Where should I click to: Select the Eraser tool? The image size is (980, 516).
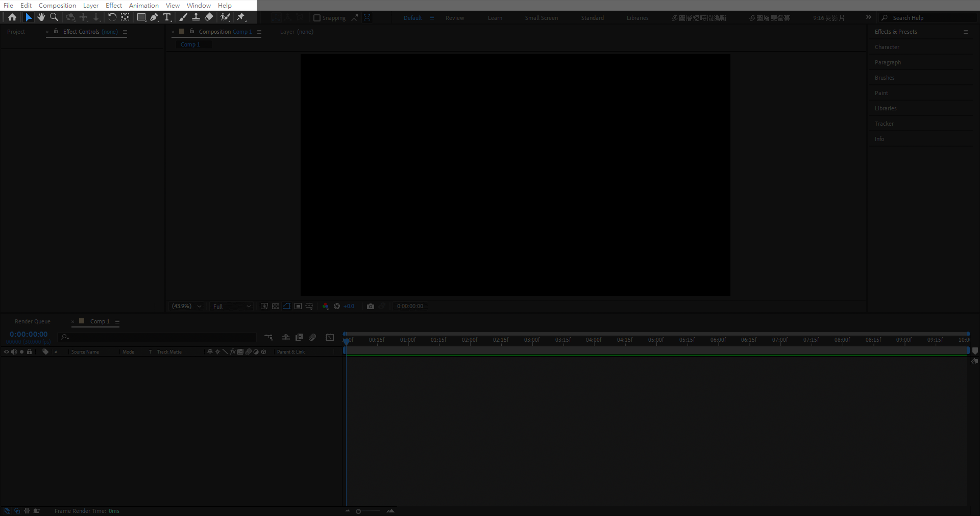point(209,17)
